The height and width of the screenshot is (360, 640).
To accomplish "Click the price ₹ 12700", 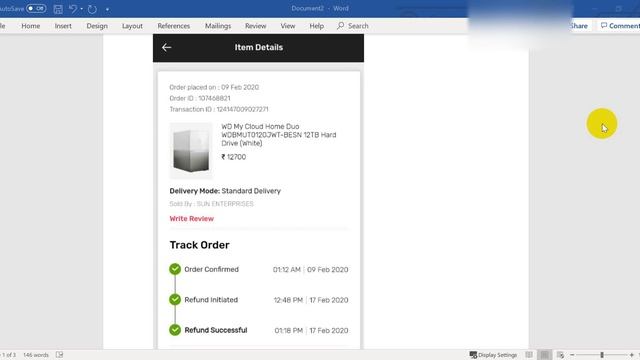I will tap(233, 157).
